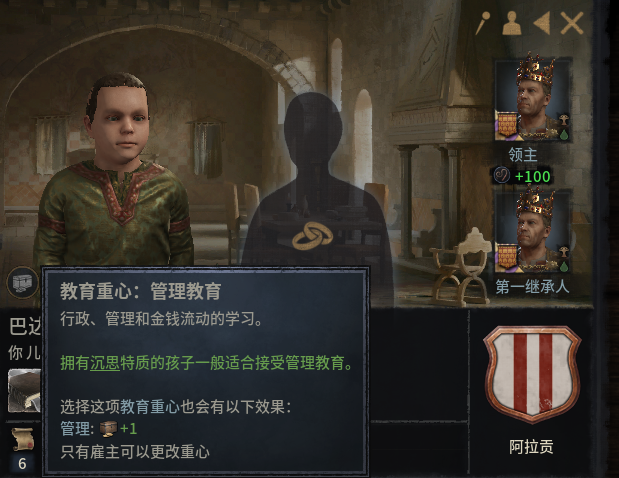Click the 阿拉贡 realm name label

click(531, 447)
